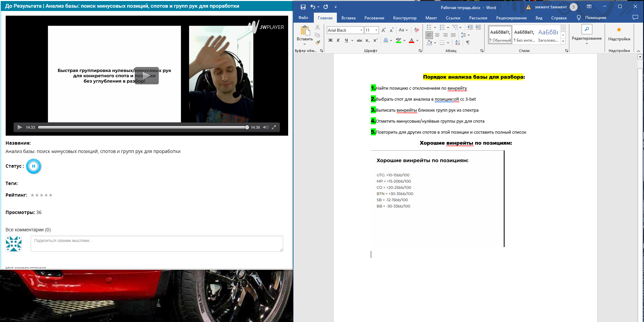Switch to the Справка ribbon tab
The image size is (644, 322).
pyautogui.click(x=559, y=18)
